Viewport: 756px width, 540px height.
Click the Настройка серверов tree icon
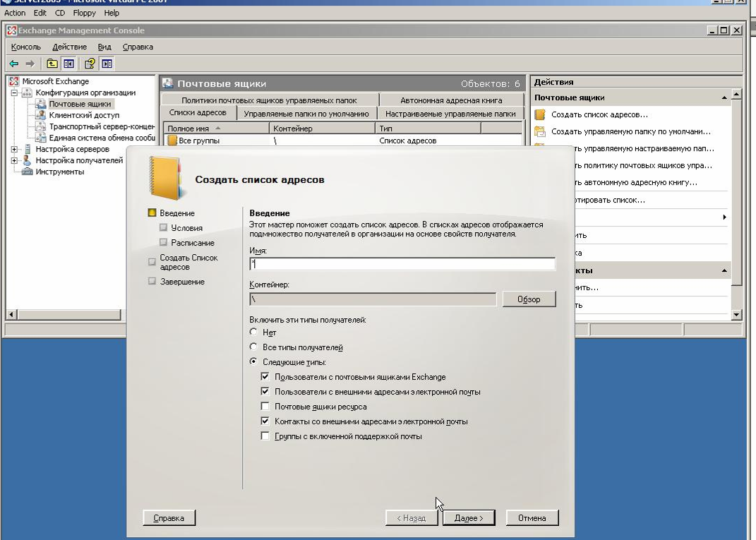[x=28, y=149]
